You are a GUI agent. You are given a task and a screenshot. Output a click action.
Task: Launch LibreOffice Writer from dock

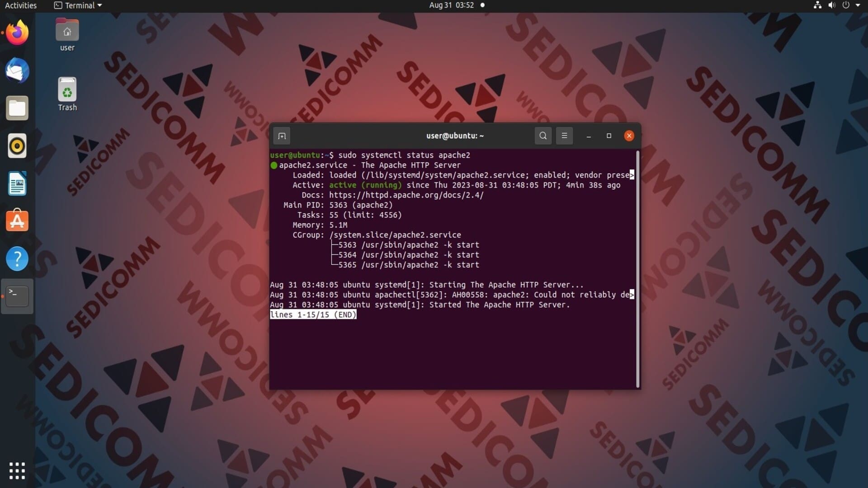(x=17, y=183)
